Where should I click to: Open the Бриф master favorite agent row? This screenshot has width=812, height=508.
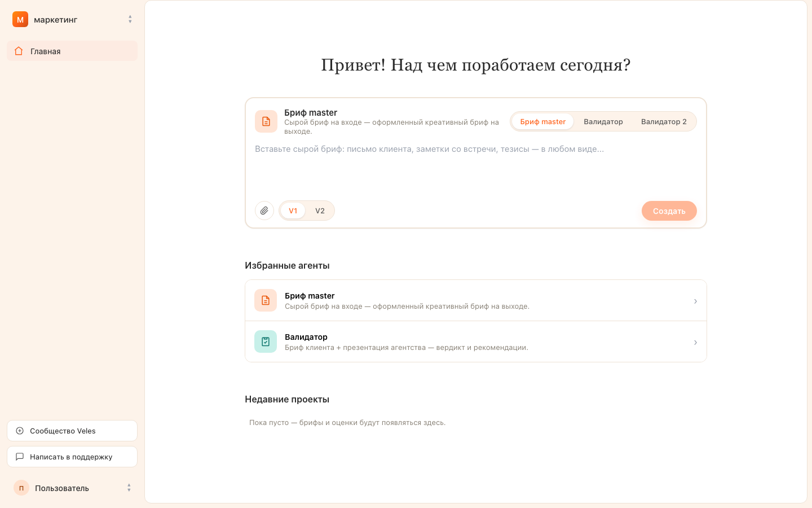click(476, 301)
